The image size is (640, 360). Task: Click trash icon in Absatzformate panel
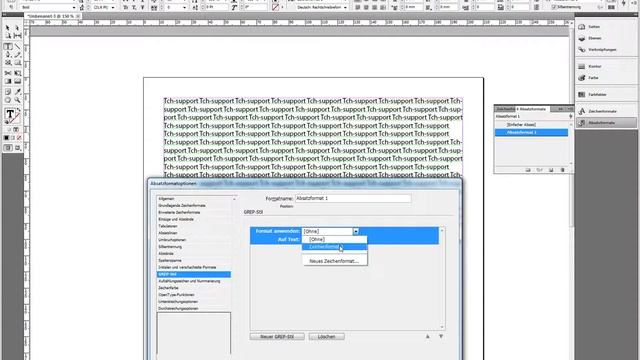(x=562, y=170)
